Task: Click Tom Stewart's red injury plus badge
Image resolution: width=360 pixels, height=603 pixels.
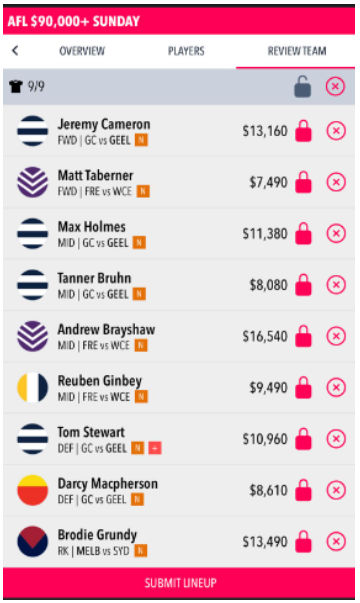Action: (x=155, y=448)
